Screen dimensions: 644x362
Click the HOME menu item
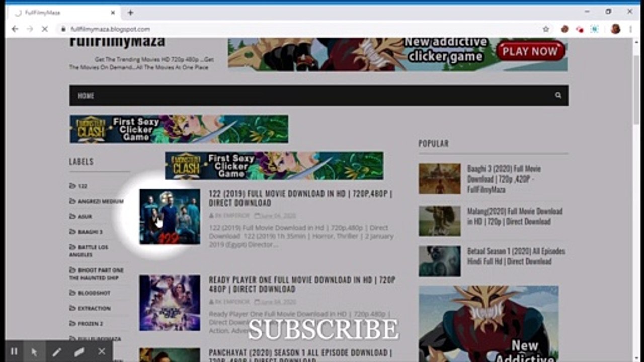[x=86, y=96]
